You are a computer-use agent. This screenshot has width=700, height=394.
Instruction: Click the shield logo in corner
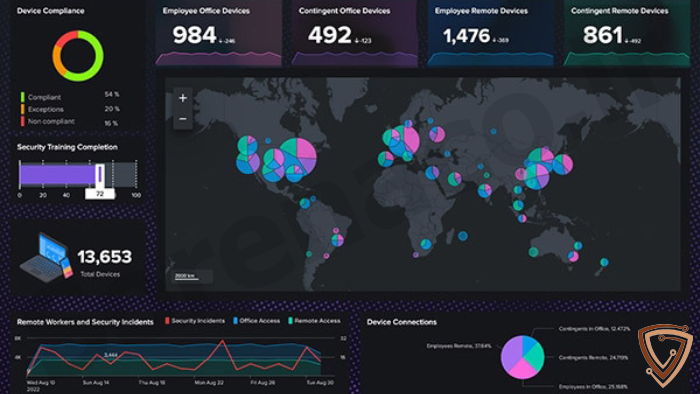[665, 355]
